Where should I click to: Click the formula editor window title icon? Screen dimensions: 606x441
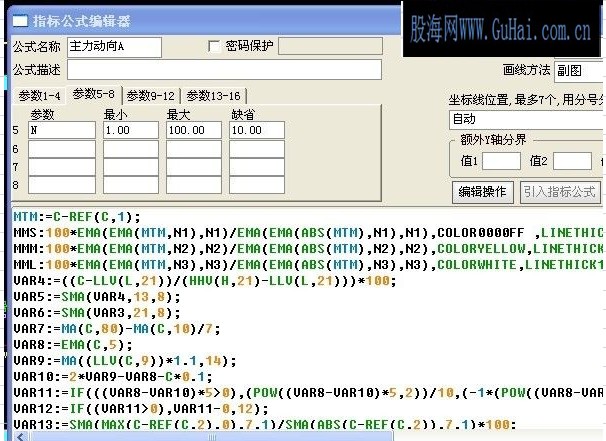20,21
